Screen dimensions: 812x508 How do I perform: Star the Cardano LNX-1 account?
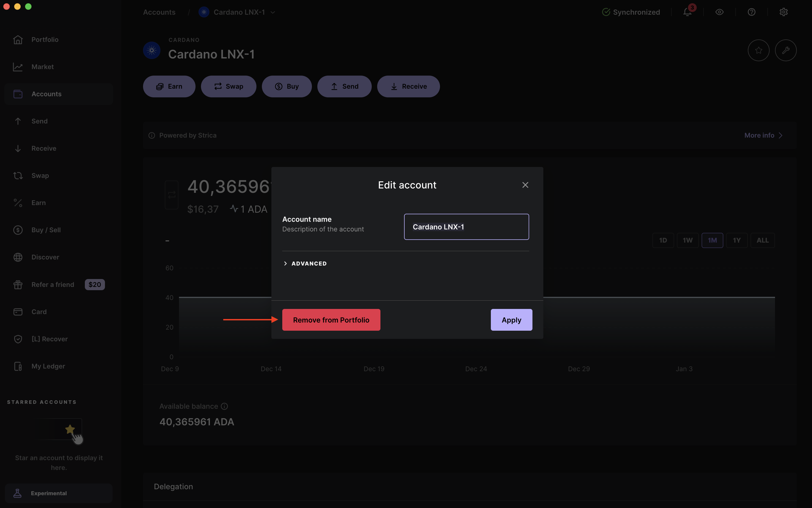758,50
